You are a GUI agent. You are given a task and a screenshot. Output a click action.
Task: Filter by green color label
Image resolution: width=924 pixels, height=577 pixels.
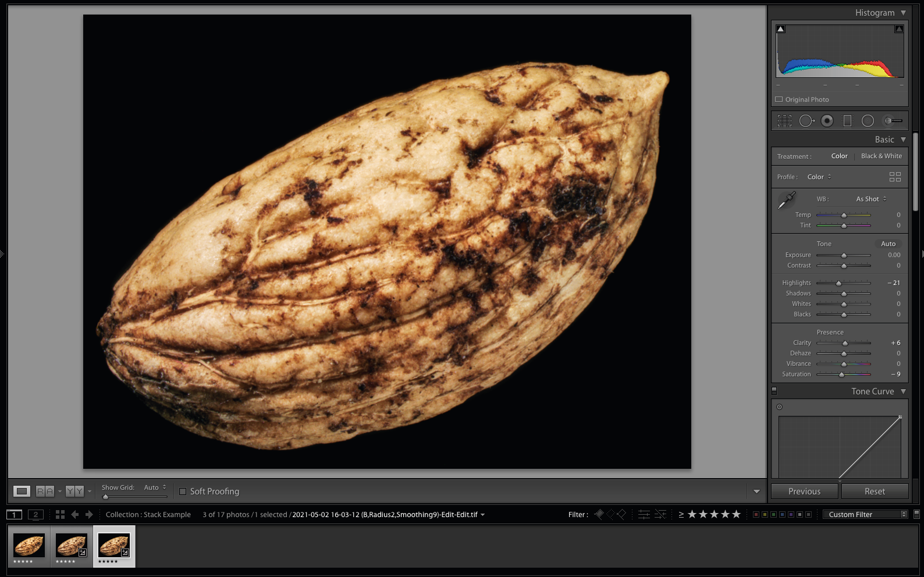[773, 514]
